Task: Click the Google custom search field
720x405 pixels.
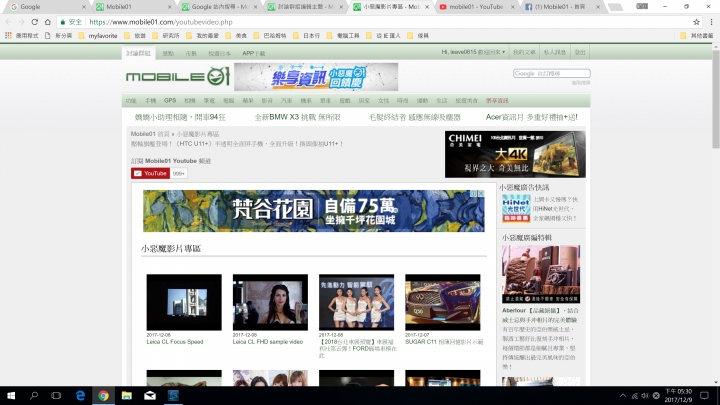Action: pos(551,73)
